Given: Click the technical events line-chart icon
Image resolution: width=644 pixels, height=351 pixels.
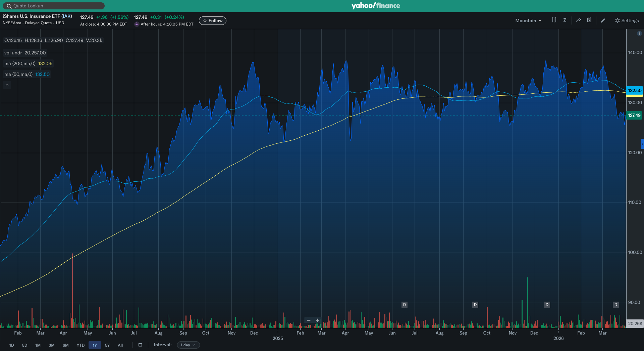Looking at the screenshot, I should click(x=579, y=20).
